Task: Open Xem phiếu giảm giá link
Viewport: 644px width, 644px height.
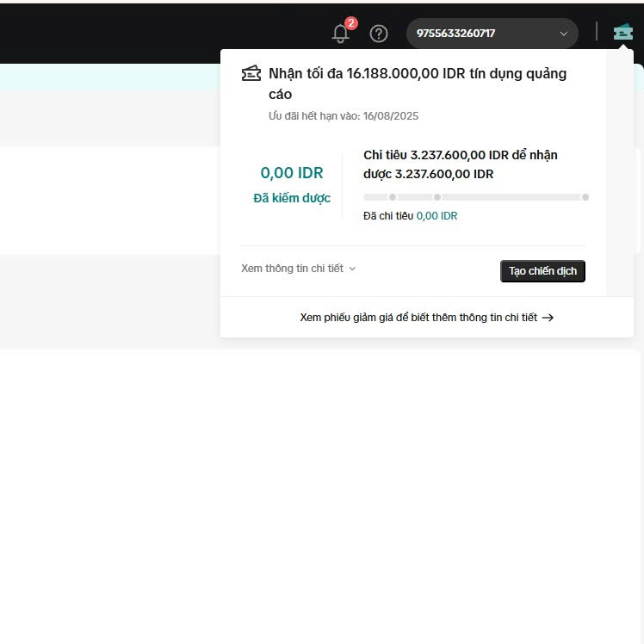Action: click(x=427, y=318)
